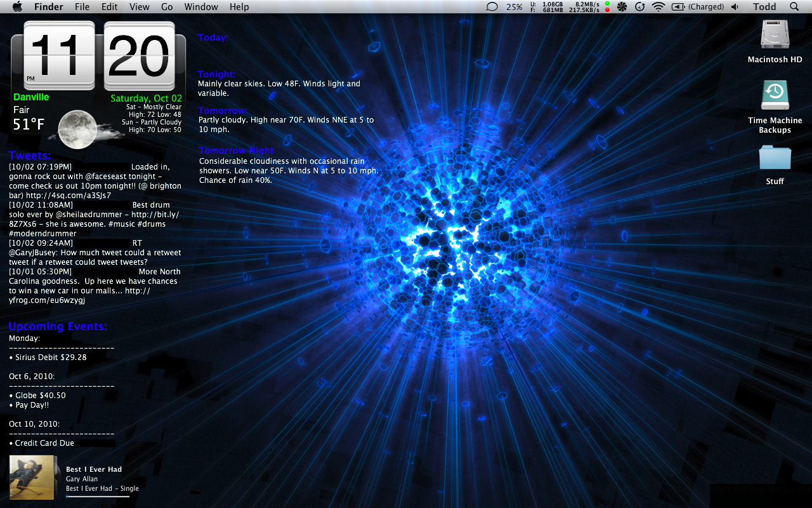
Task: Click the battery status icon
Action: click(678, 7)
